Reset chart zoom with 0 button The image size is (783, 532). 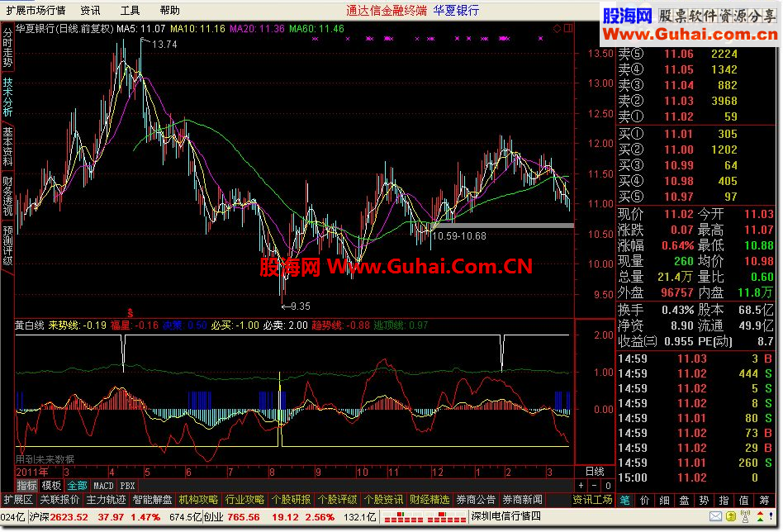608,486
